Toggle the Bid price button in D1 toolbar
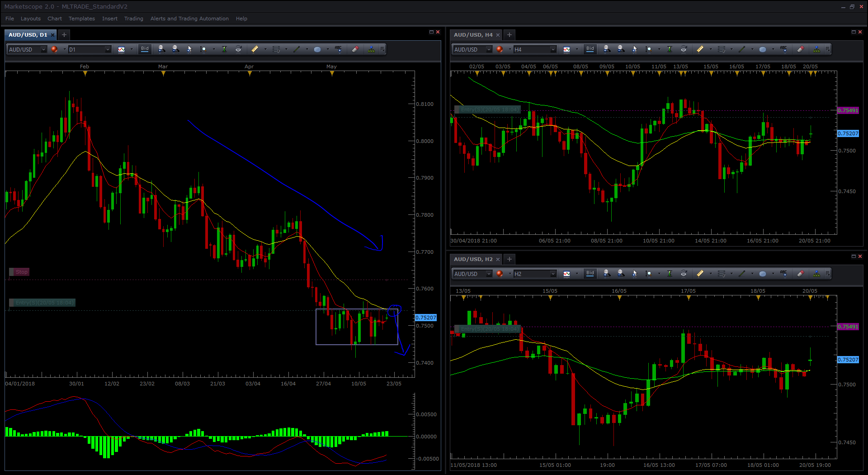This screenshot has width=868, height=475. [x=145, y=49]
